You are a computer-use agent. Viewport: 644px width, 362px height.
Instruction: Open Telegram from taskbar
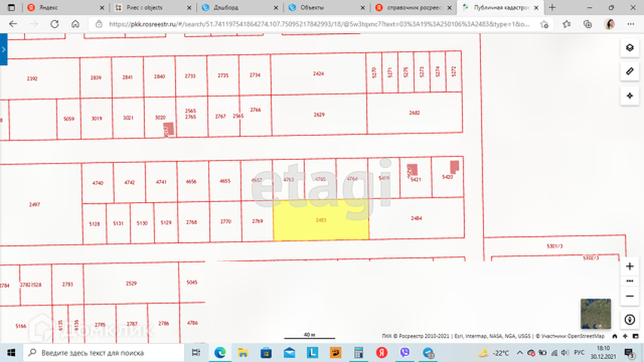tap(428, 352)
